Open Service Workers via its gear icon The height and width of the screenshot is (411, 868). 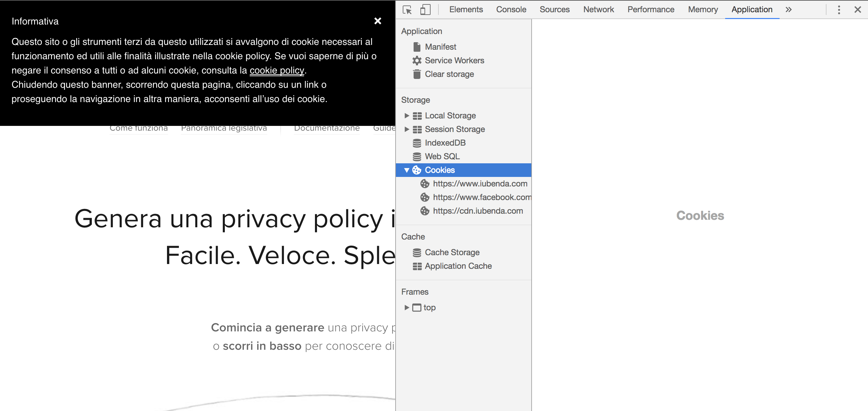click(417, 60)
